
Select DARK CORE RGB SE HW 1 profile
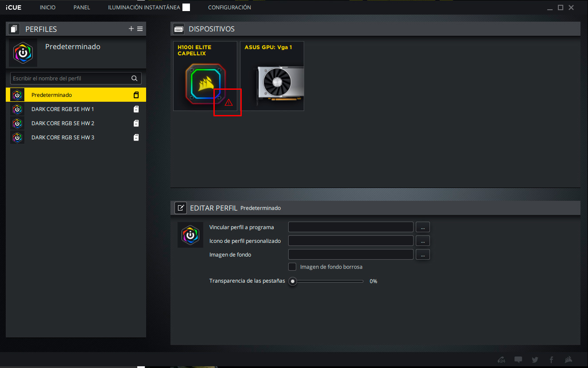(76, 109)
